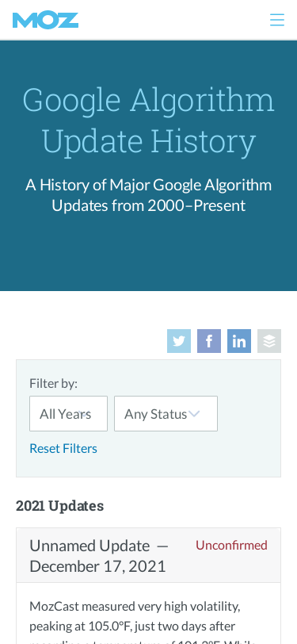Share page via Facebook icon

[209, 341]
